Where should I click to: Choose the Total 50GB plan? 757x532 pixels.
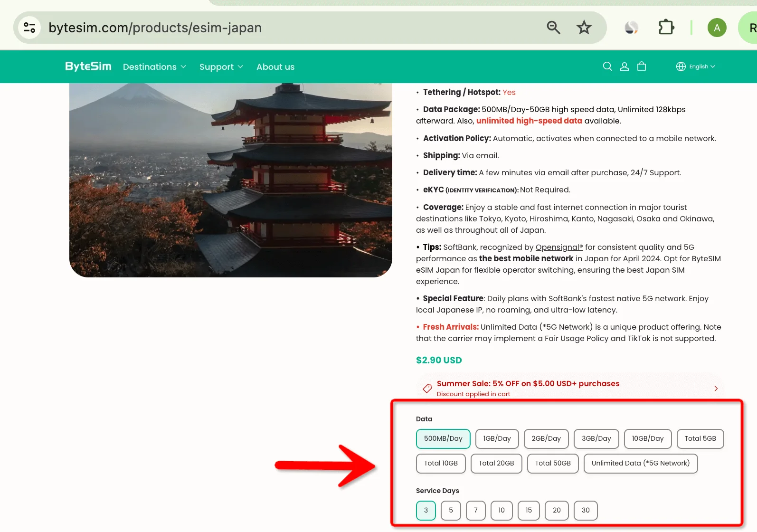(553, 464)
